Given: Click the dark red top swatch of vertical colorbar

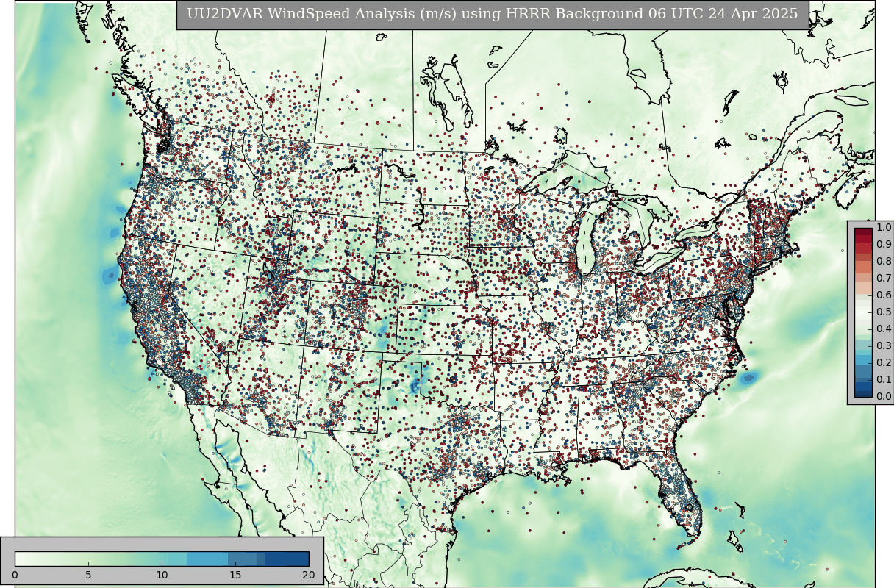Looking at the screenshot, I should coord(863,233).
